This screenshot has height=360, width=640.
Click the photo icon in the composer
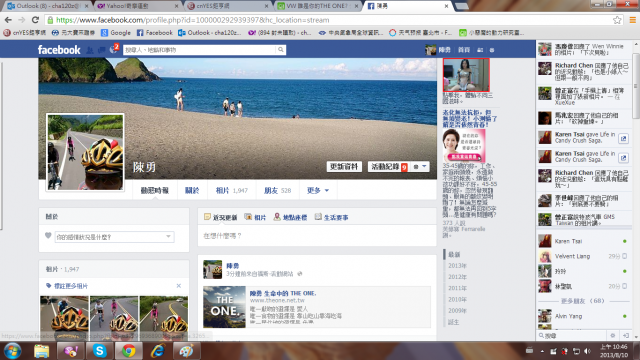point(248,217)
